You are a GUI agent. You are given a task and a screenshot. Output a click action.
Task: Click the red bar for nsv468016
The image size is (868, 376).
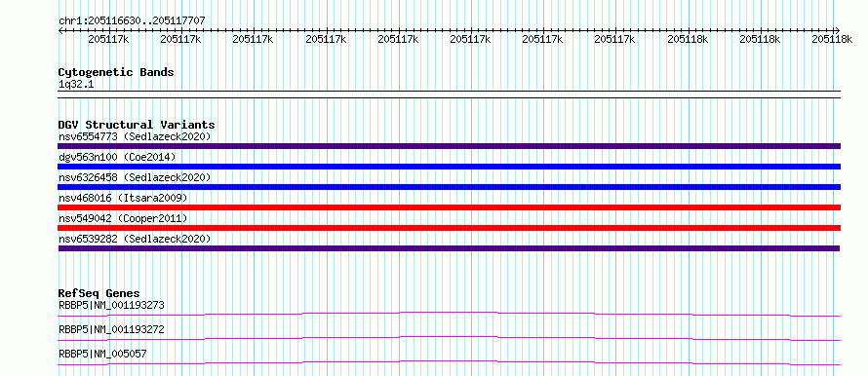[x=449, y=207]
